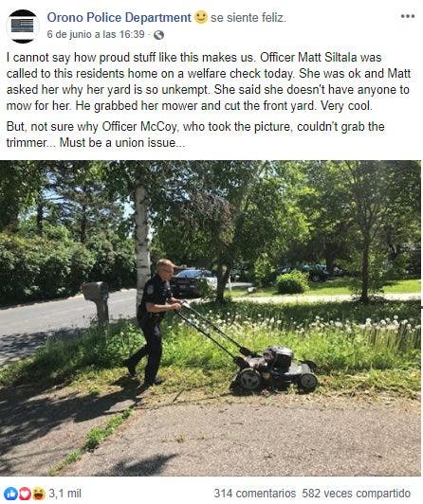Open the three-dot post options menu
The image size is (423, 504).
407,16
